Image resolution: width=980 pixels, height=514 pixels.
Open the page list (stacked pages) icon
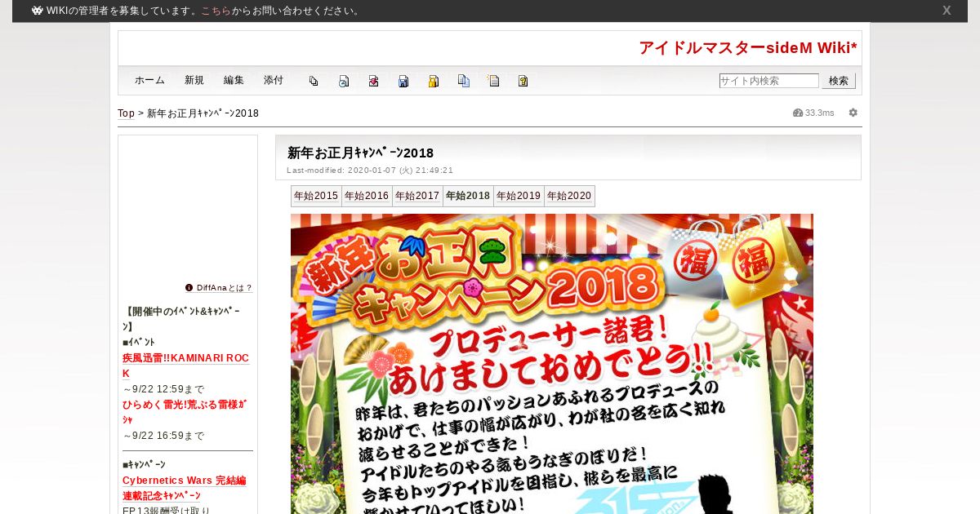tap(314, 81)
